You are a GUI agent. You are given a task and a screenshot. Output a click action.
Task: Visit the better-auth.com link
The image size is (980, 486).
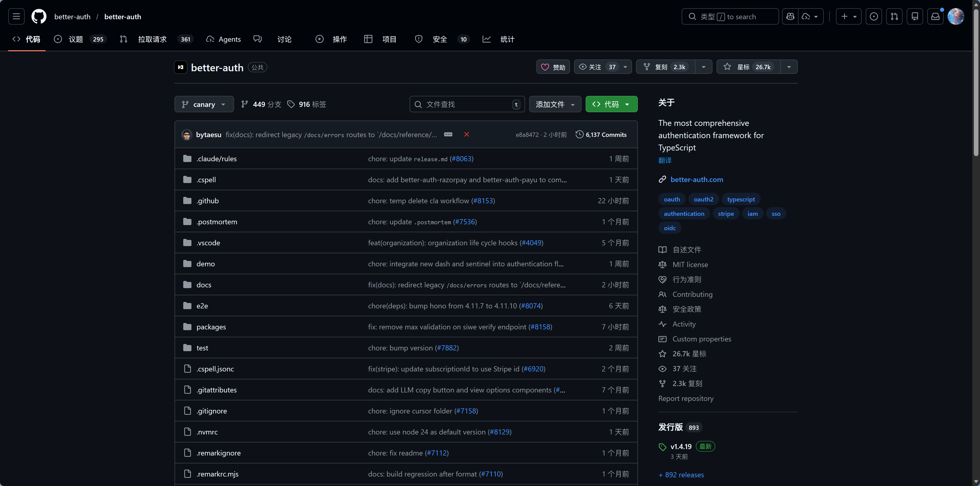[x=697, y=179]
